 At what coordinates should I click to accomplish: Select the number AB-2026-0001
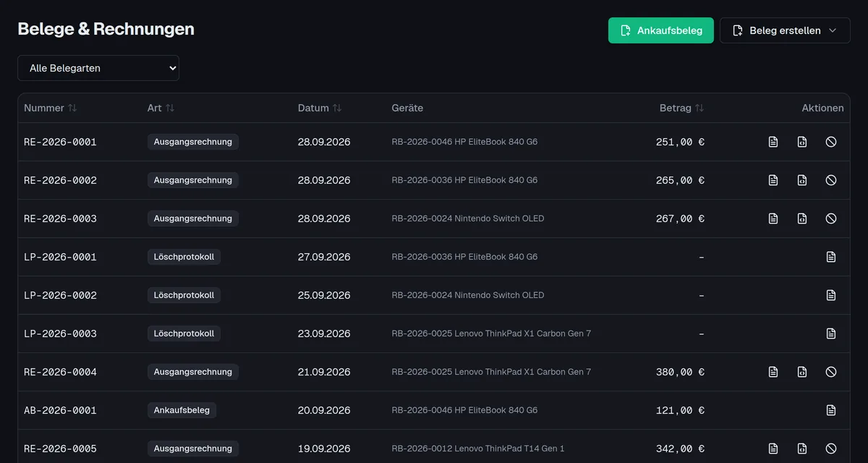(x=60, y=410)
